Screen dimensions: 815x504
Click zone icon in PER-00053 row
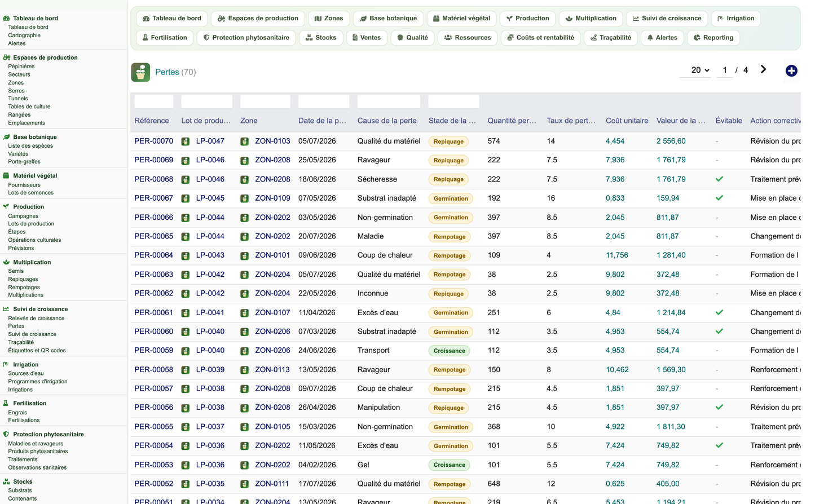coord(244,466)
